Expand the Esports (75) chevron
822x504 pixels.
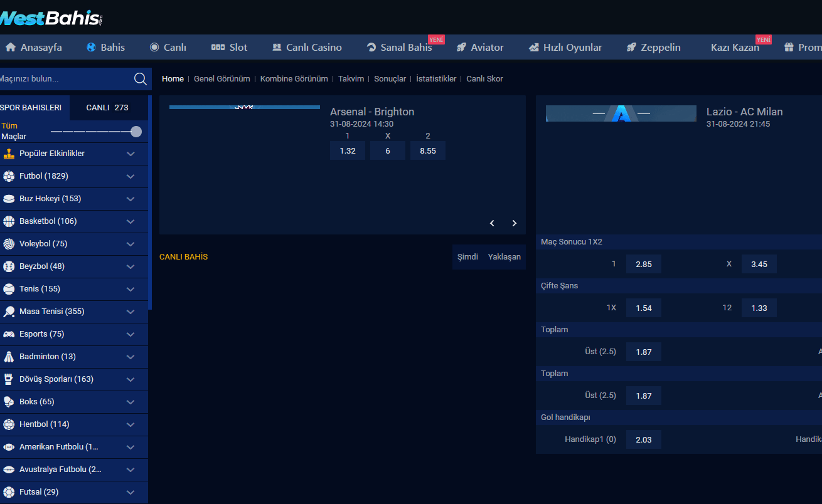pyautogui.click(x=131, y=334)
